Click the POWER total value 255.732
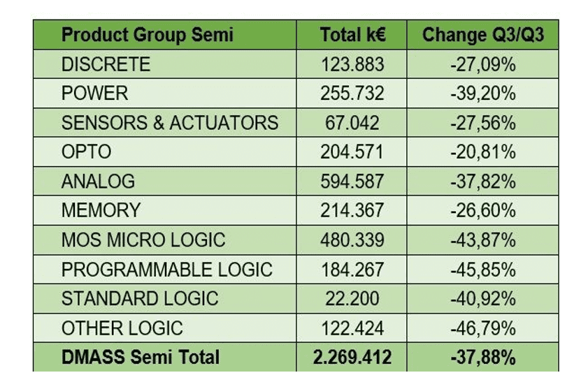 [352, 94]
